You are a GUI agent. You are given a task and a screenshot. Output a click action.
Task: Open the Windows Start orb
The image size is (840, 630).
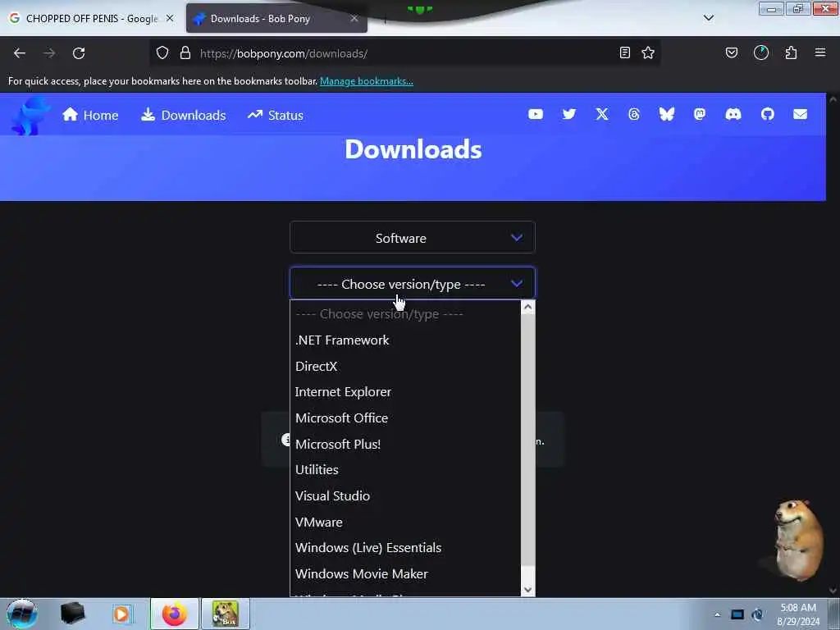pyautogui.click(x=22, y=614)
